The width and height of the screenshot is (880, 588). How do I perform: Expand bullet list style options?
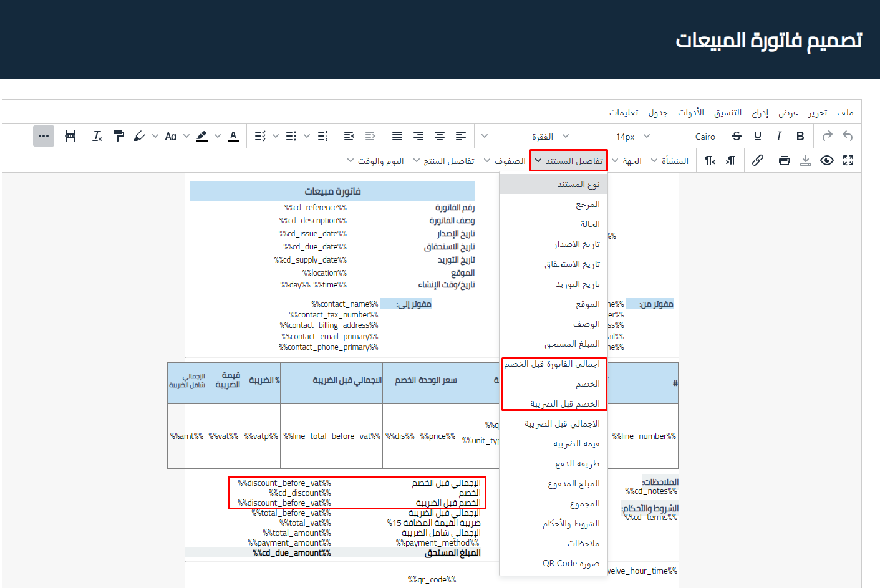point(307,136)
